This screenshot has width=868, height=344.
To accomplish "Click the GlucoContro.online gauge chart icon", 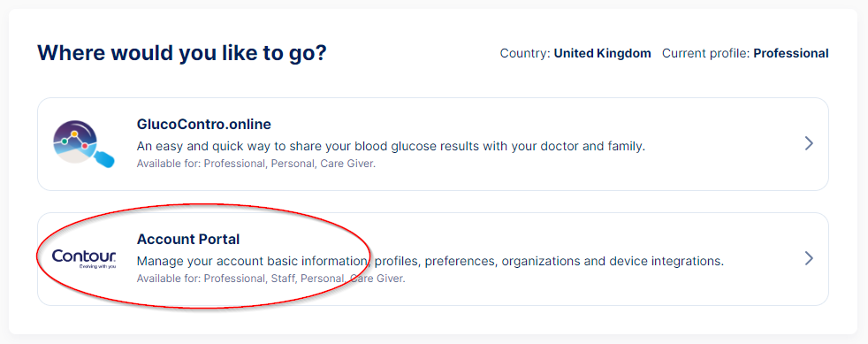I will [84, 143].
